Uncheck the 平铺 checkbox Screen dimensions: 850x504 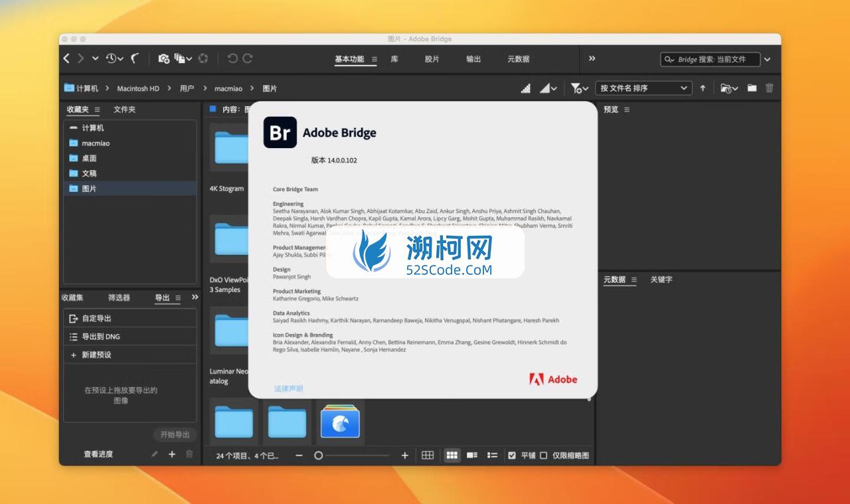coord(512,456)
